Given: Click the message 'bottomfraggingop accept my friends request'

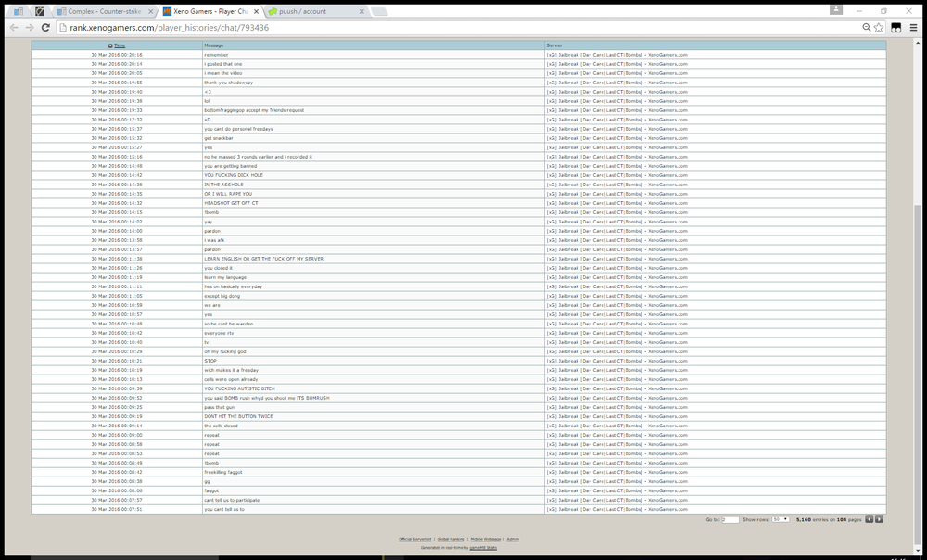Looking at the screenshot, I should pos(254,110).
